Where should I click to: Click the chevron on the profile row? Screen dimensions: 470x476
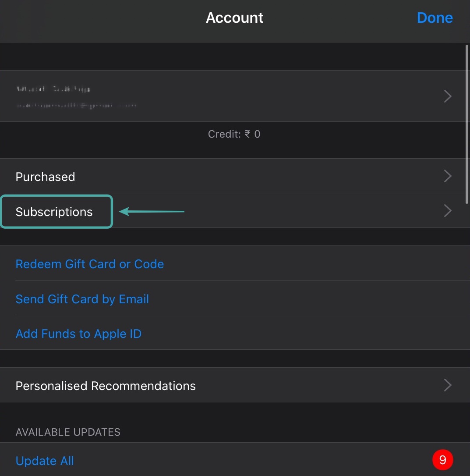[447, 96]
